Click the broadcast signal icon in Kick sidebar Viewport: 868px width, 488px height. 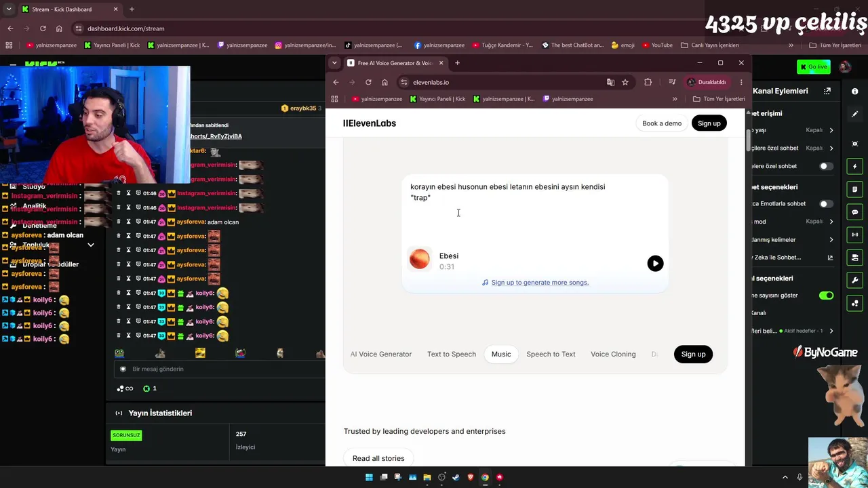854,235
